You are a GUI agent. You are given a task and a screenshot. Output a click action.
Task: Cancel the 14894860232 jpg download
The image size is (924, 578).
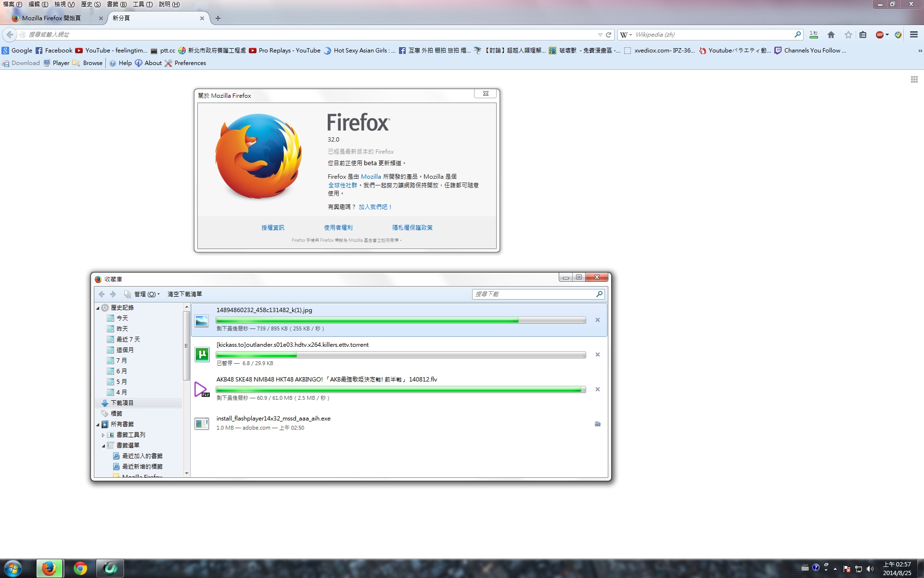(x=597, y=320)
